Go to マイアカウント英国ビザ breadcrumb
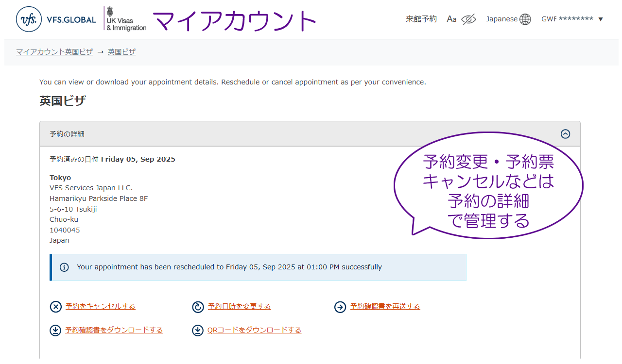Image resolution: width=622 pixels, height=364 pixels. 54,52
